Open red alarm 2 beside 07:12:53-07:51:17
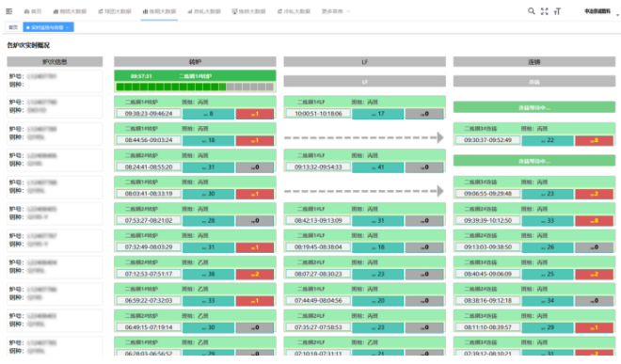Screen dimensions: 621x364 click(x=255, y=274)
